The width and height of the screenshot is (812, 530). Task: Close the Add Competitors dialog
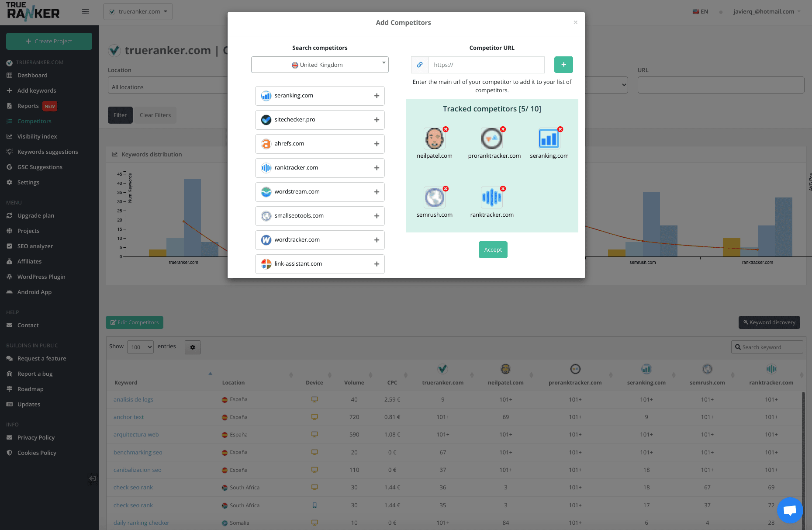pyautogui.click(x=575, y=22)
